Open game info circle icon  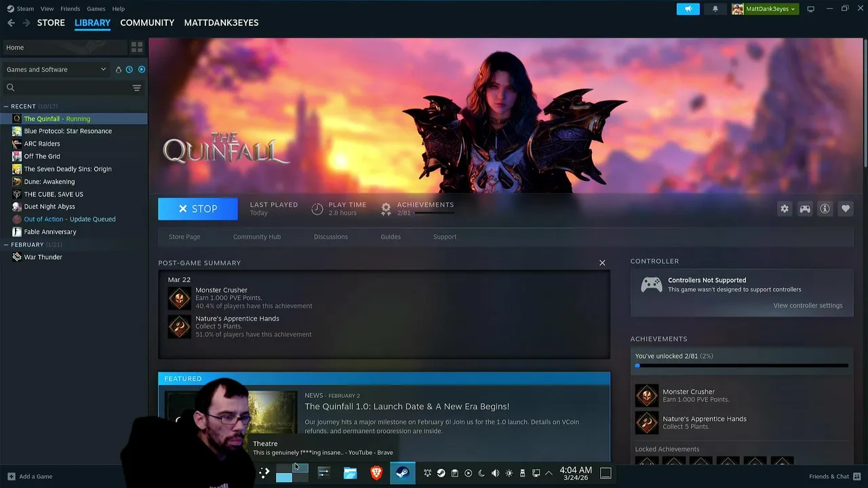825,209
